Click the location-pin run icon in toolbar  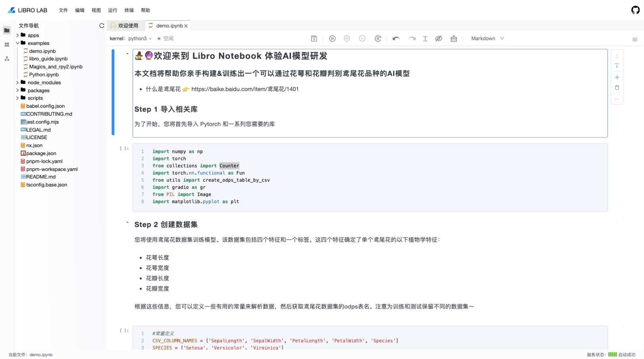point(347,39)
